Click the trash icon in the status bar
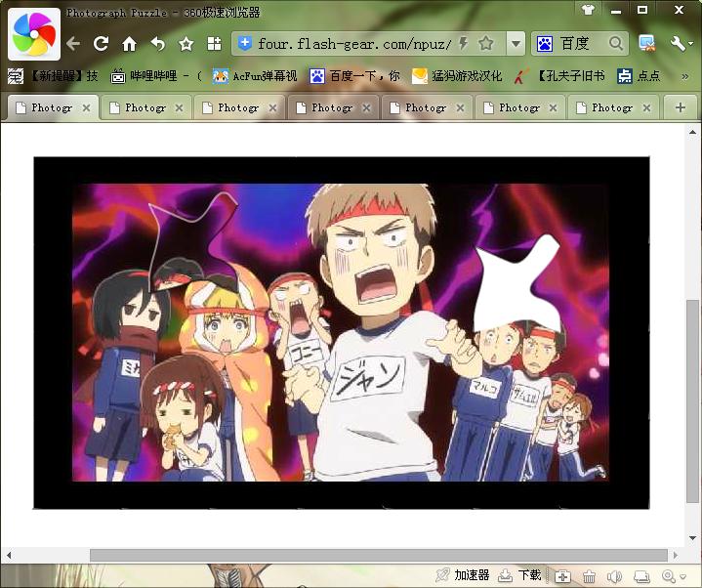Image resolution: width=702 pixels, height=588 pixels. (589, 576)
